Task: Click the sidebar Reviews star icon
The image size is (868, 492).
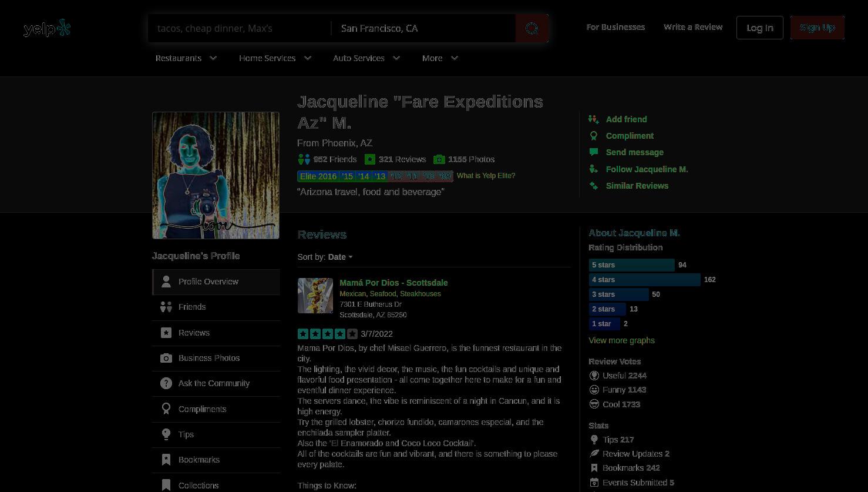Action: [166, 333]
